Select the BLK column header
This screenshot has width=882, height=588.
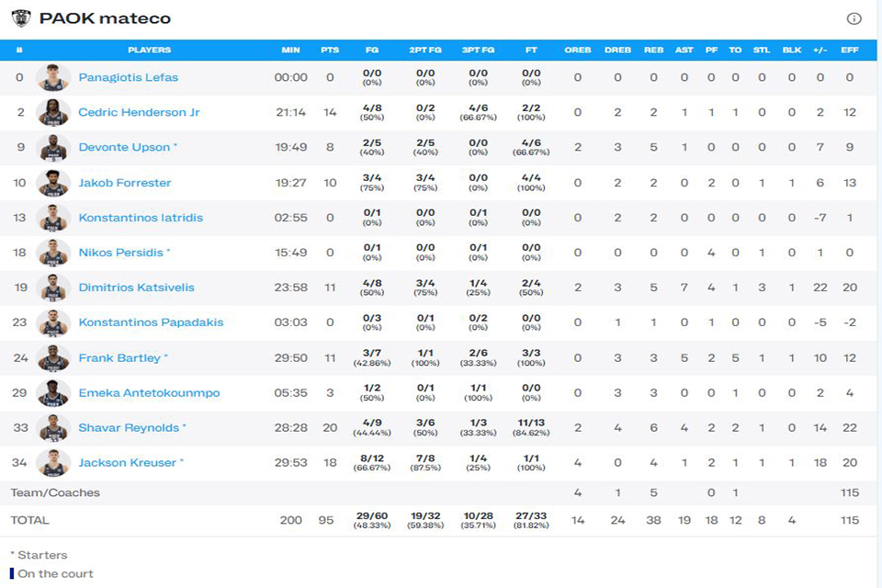coord(792,51)
